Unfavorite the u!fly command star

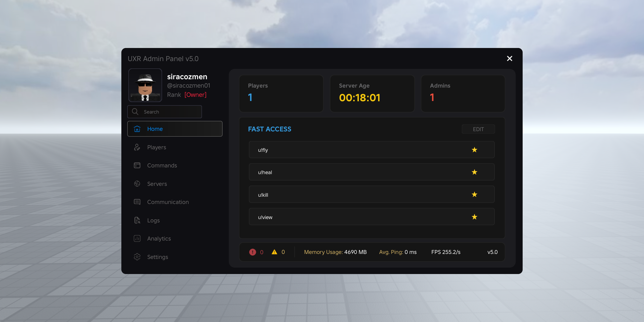pyautogui.click(x=474, y=150)
